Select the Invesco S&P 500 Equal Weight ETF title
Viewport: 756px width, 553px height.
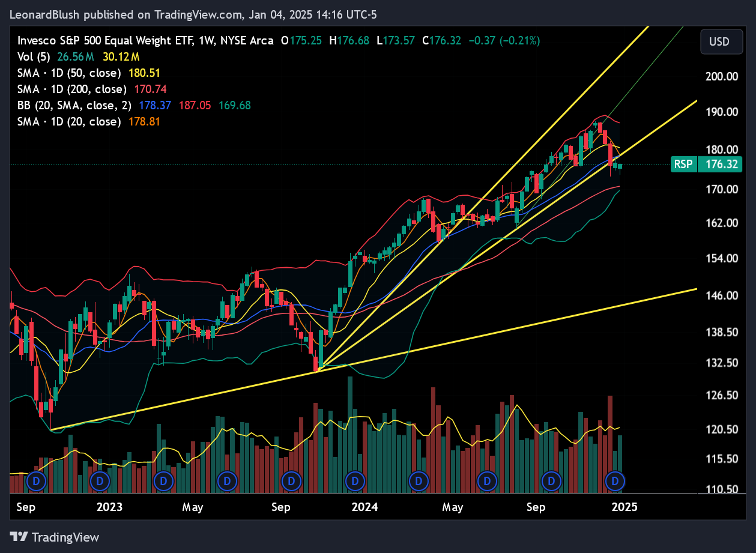[x=104, y=41]
